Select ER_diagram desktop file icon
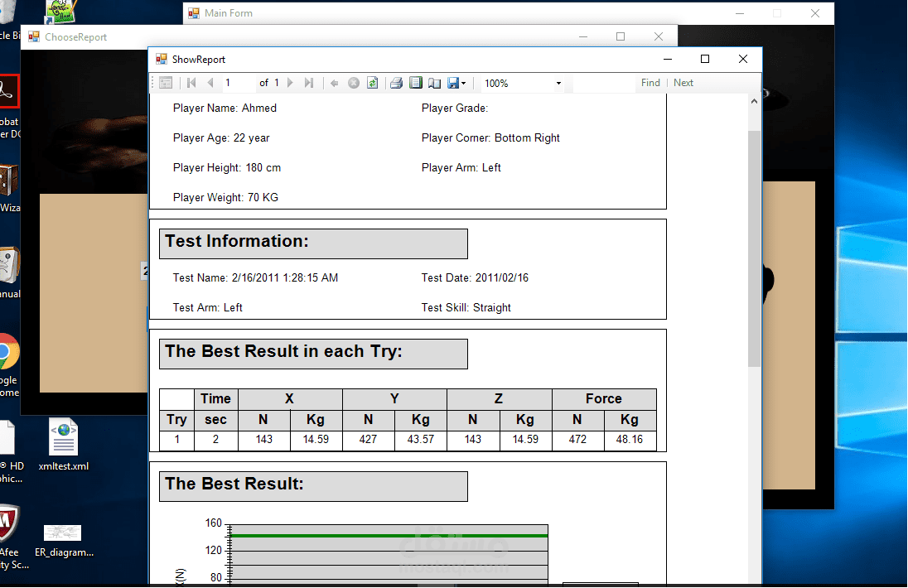The width and height of the screenshot is (908, 588). click(x=64, y=540)
